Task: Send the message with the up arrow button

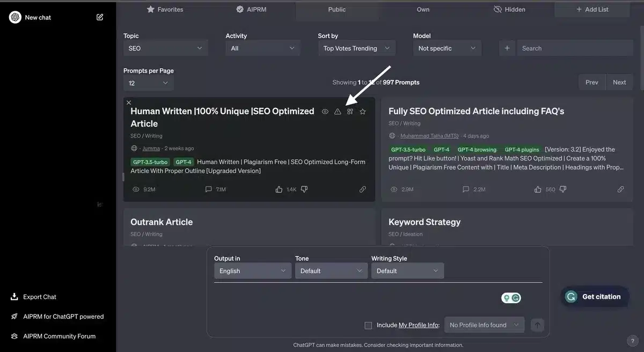Action: (537, 325)
